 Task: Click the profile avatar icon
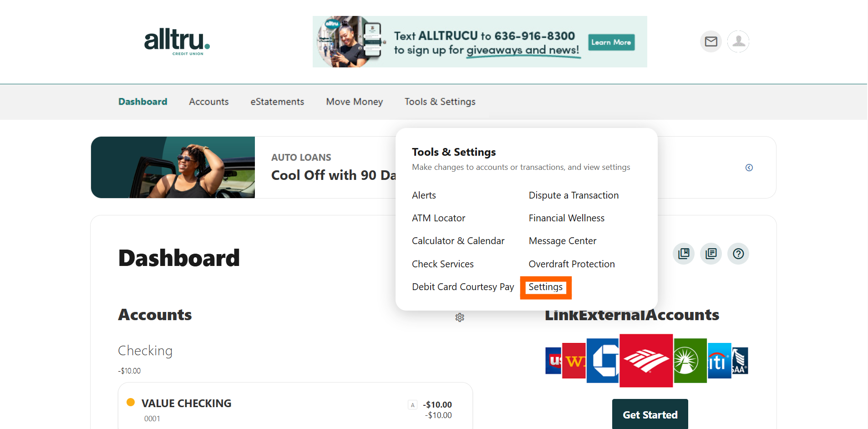click(738, 41)
